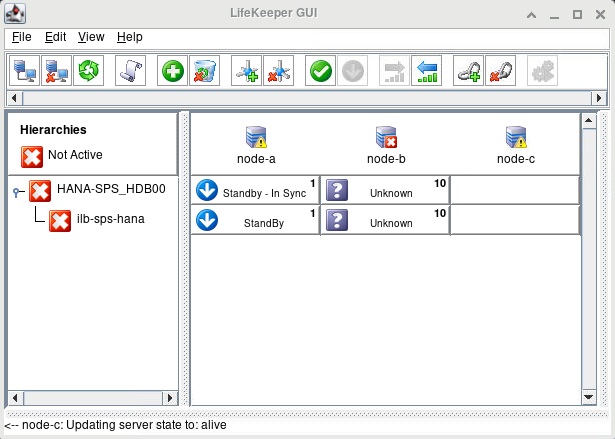Viewport: 615px width, 439px height.
Task: Click the Add Dependency chain icon
Action: pyautogui.click(x=468, y=71)
